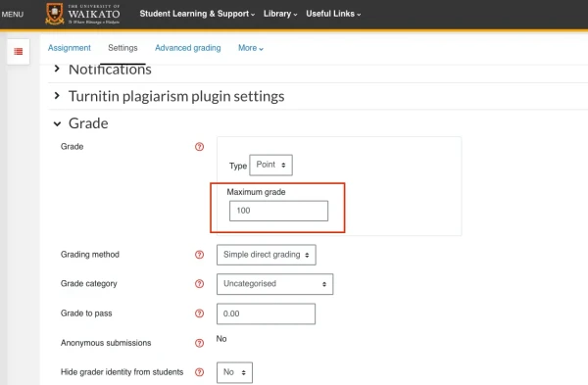Viewport: 588px width, 385px height.
Task: Switch to the Assignment tab
Action: (70, 48)
